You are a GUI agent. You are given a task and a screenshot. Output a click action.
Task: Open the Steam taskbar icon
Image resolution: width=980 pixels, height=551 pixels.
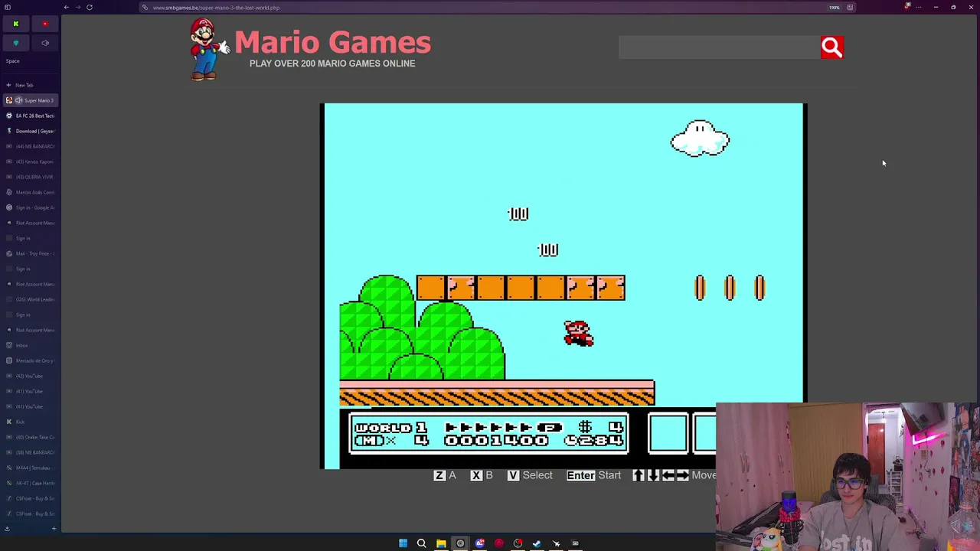click(x=537, y=543)
